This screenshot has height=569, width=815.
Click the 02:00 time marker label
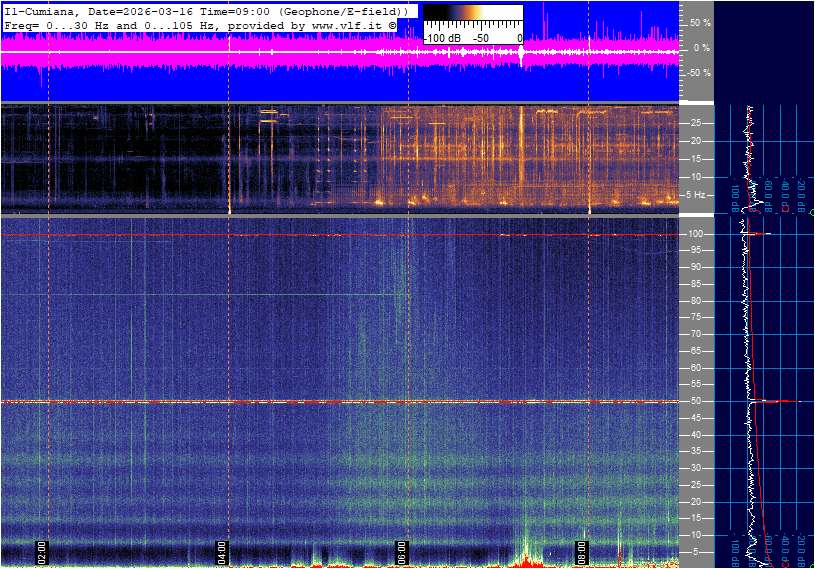42,551
